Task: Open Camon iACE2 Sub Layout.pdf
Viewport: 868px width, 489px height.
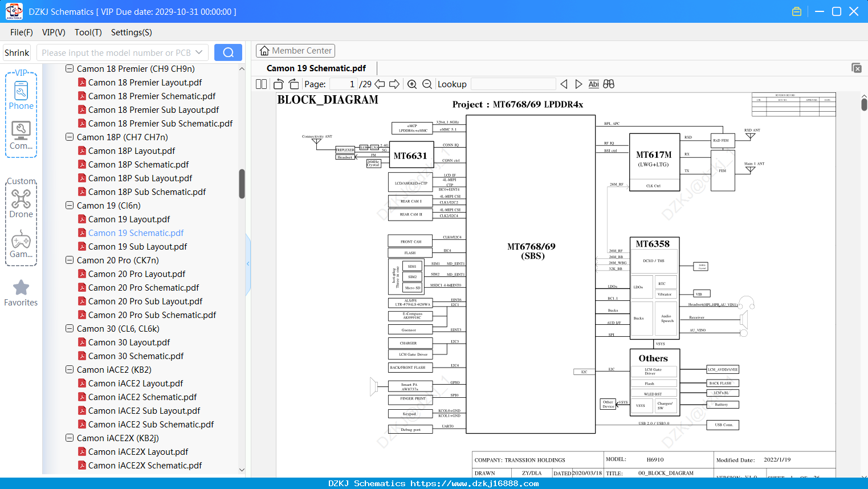Action: (x=144, y=410)
